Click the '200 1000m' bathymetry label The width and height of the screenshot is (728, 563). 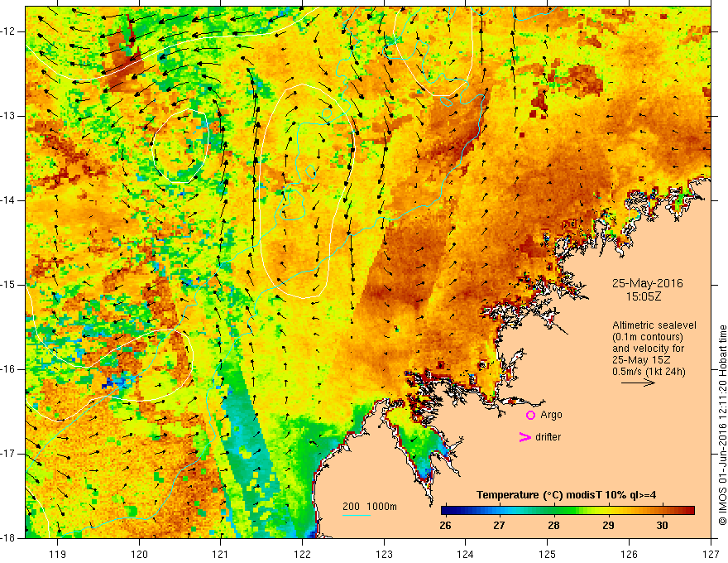[x=370, y=507]
